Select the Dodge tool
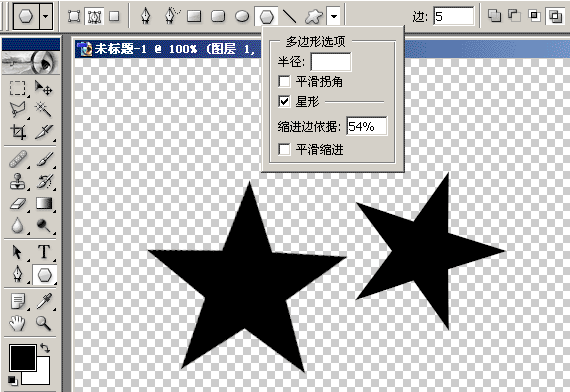This screenshot has width=570, height=392. [x=44, y=226]
